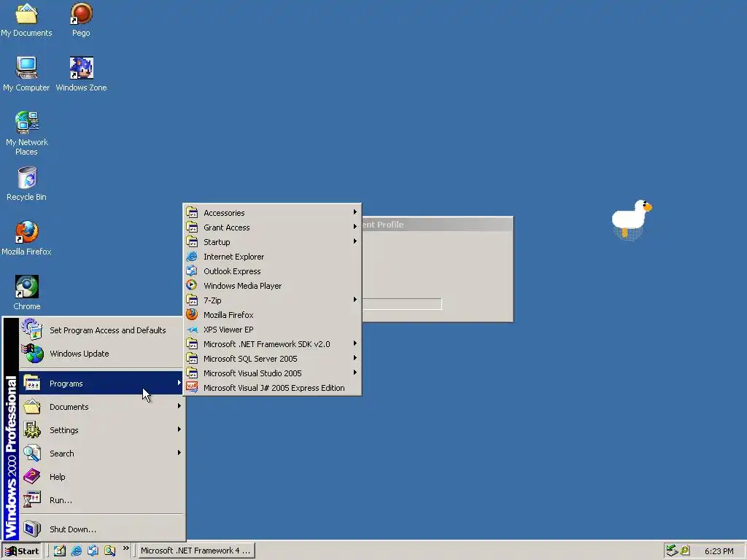The height and width of the screenshot is (560, 747).
Task: Expand Microsoft SQL Server 2005 submenu arrow
Action: click(x=355, y=358)
